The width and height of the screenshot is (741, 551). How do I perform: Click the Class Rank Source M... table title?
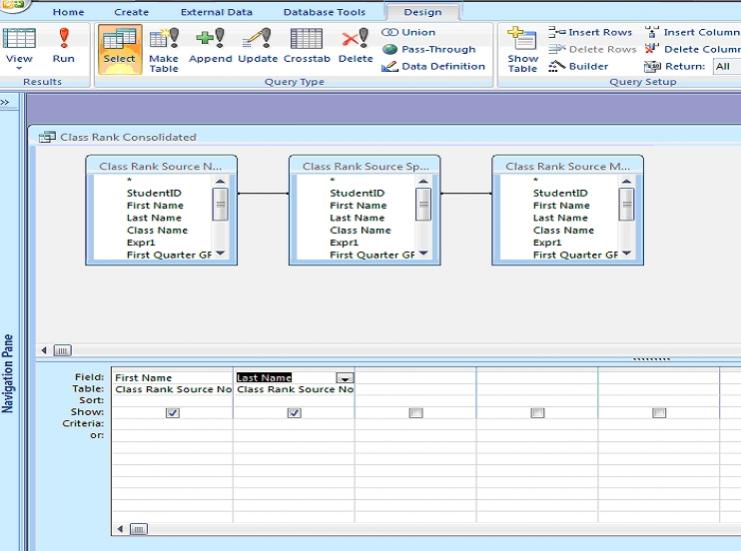point(568,166)
